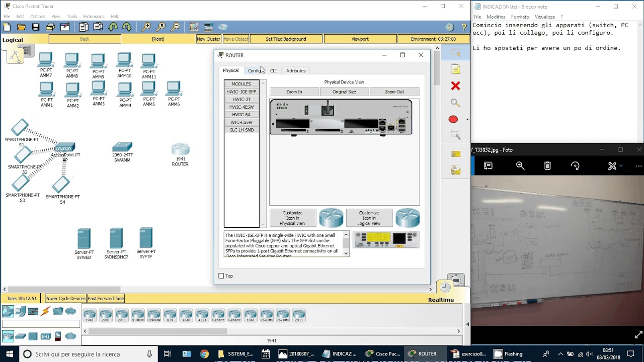Click Customize Icon in Logical View
This screenshot has height=362, width=644.
[369, 218]
